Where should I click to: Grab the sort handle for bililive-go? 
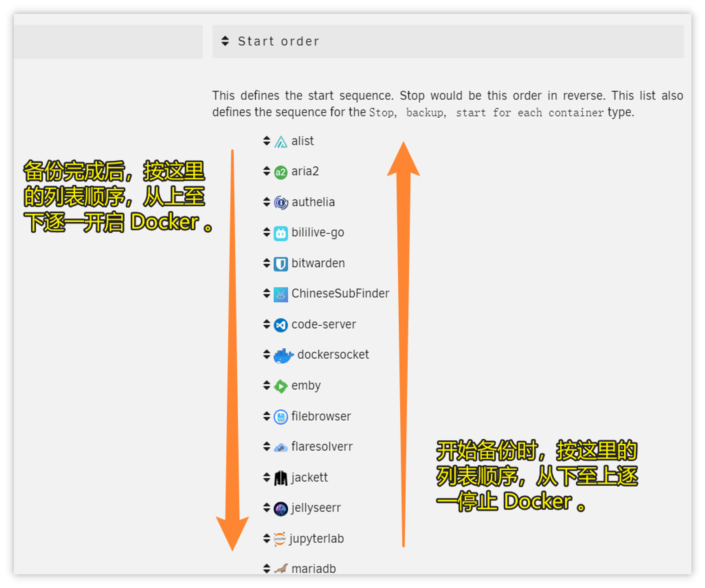pos(266,233)
